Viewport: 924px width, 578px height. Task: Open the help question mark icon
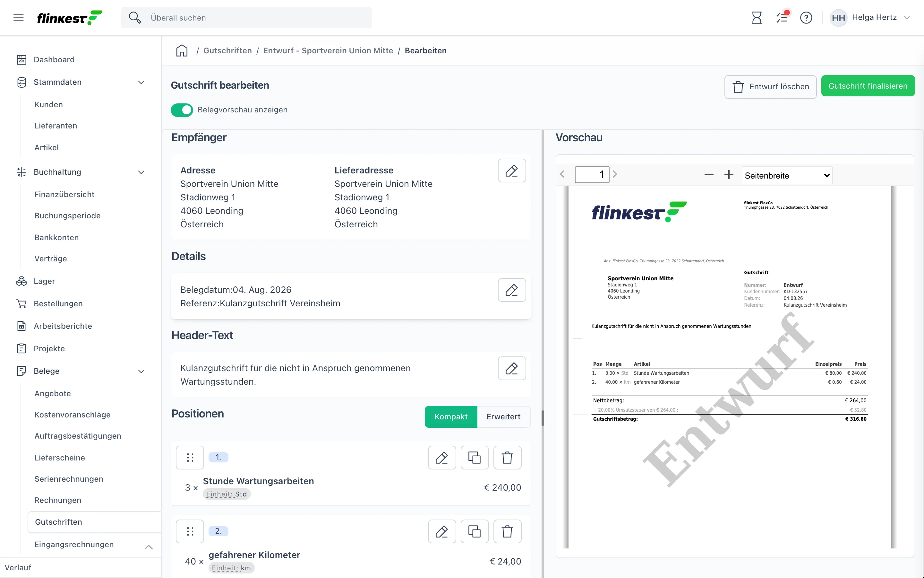[806, 18]
